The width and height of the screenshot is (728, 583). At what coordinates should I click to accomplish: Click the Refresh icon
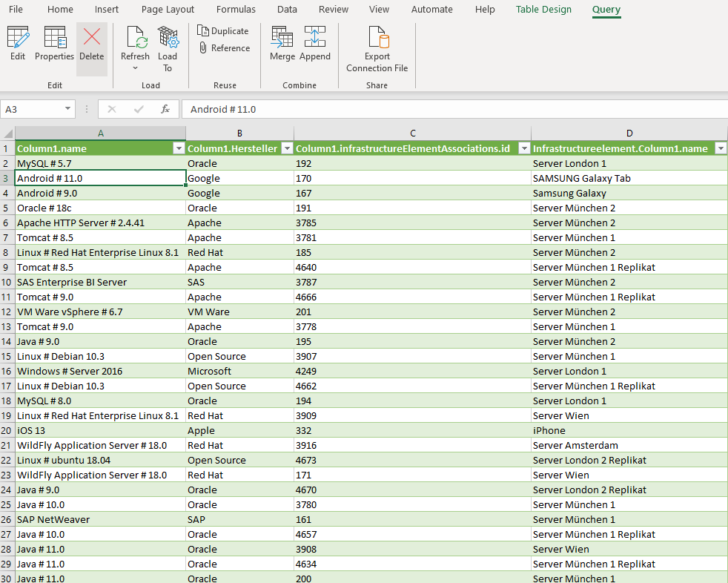(x=135, y=41)
